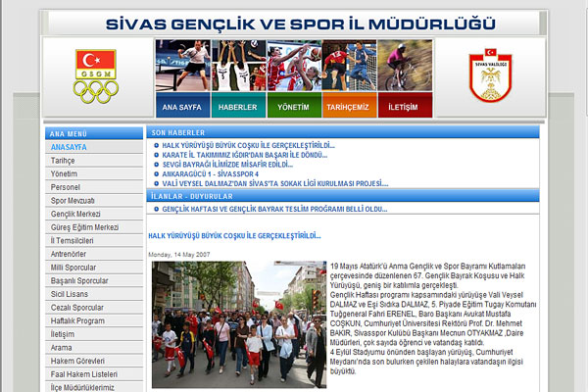Open Gençlik Haftası announcement link
The width and height of the screenshot is (588, 392).
[274, 210]
